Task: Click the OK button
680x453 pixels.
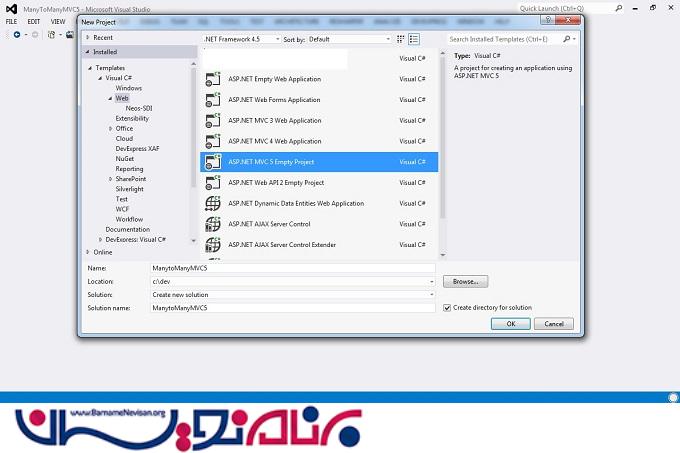Action: click(x=510, y=324)
